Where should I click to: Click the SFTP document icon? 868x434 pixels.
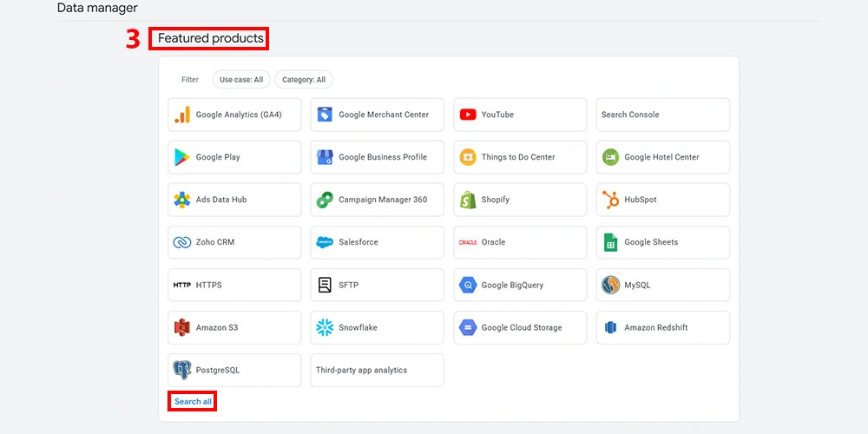click(325, 285)
